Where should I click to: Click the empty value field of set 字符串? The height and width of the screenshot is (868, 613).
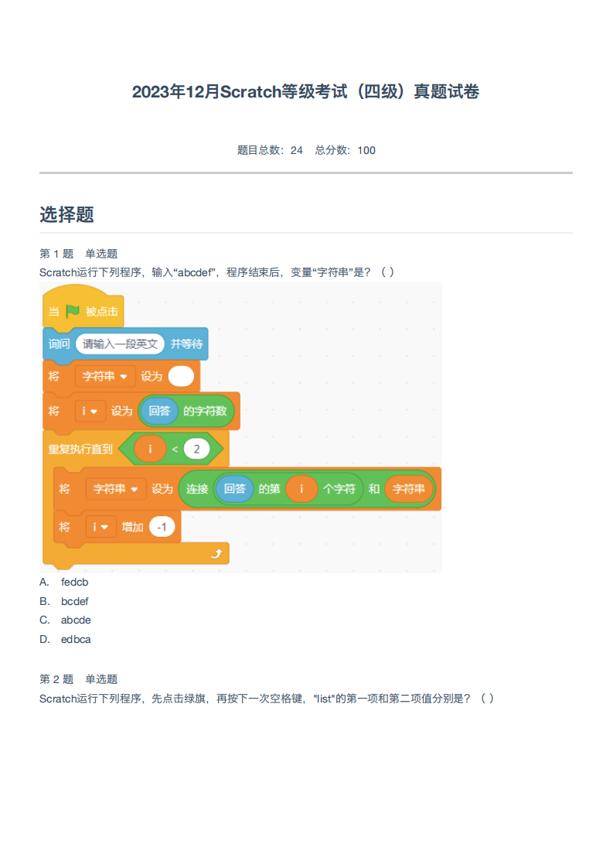(x=181, y=377)
